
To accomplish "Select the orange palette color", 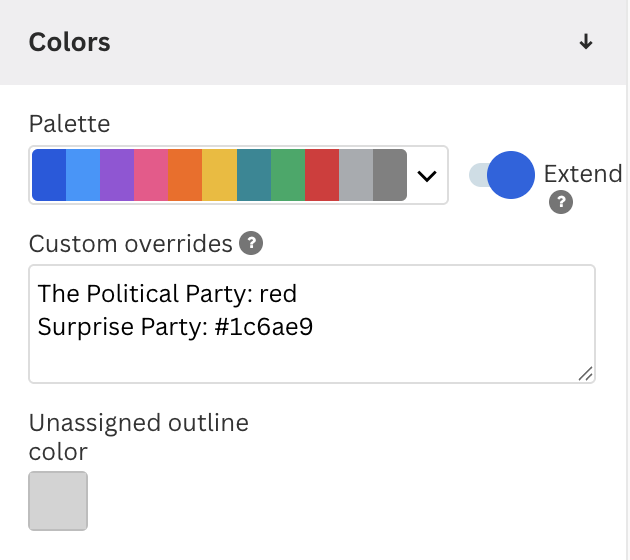I will click(185, 175).
